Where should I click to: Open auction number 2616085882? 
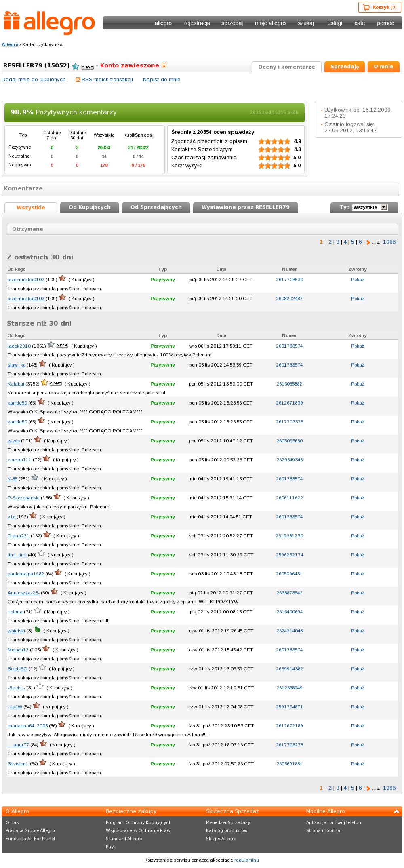289,384
